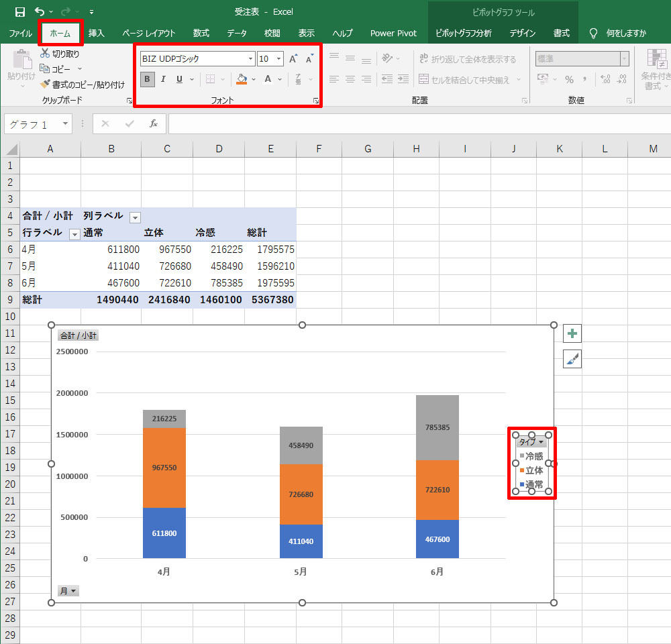The image size is (671, 644).
Task: Open the Clipboard (クリップボード) dialog launcher
Action: (x=130, y=101)
